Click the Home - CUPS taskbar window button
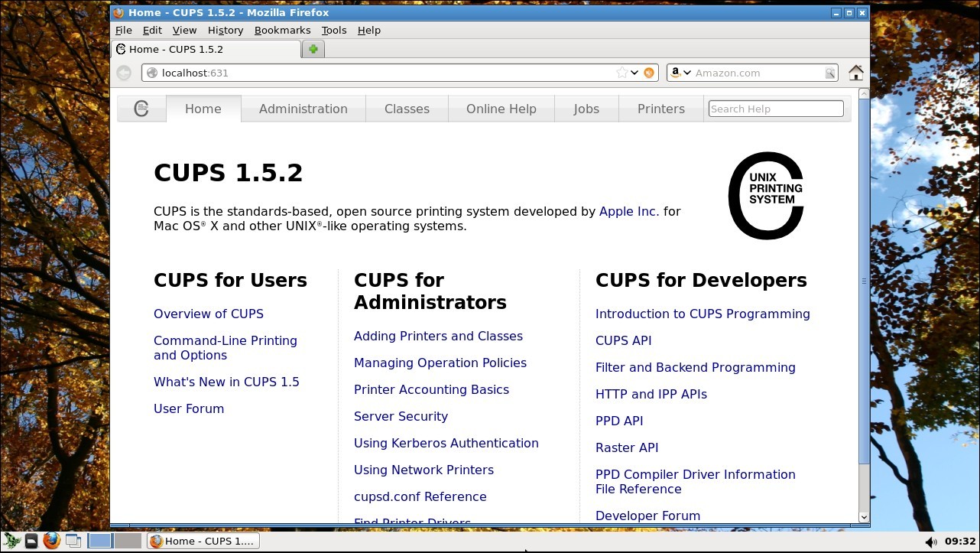Image resolution: width=980 pixels, height=553 pixels. 203,541
